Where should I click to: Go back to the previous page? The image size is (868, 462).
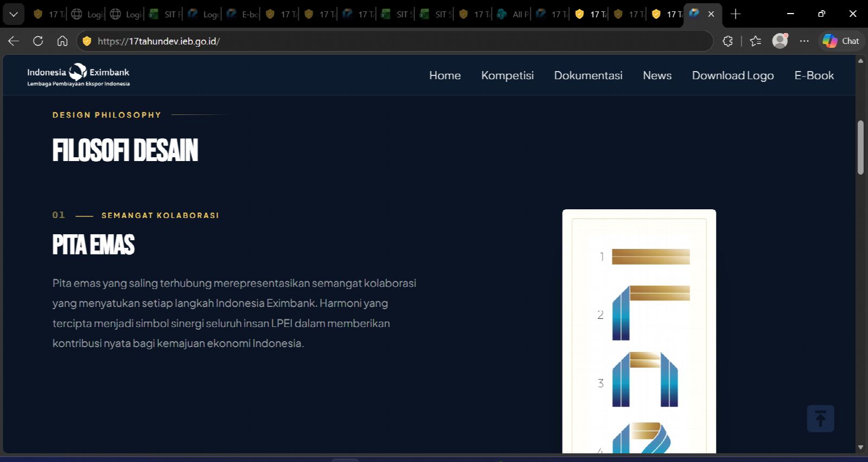pos(14,41)
